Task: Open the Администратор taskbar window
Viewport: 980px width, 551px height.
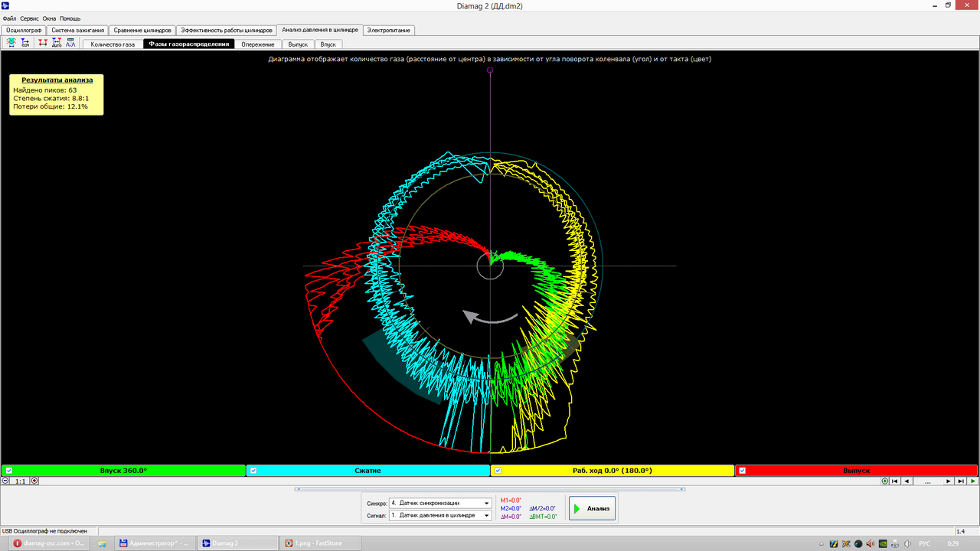Action: point(155,543)
